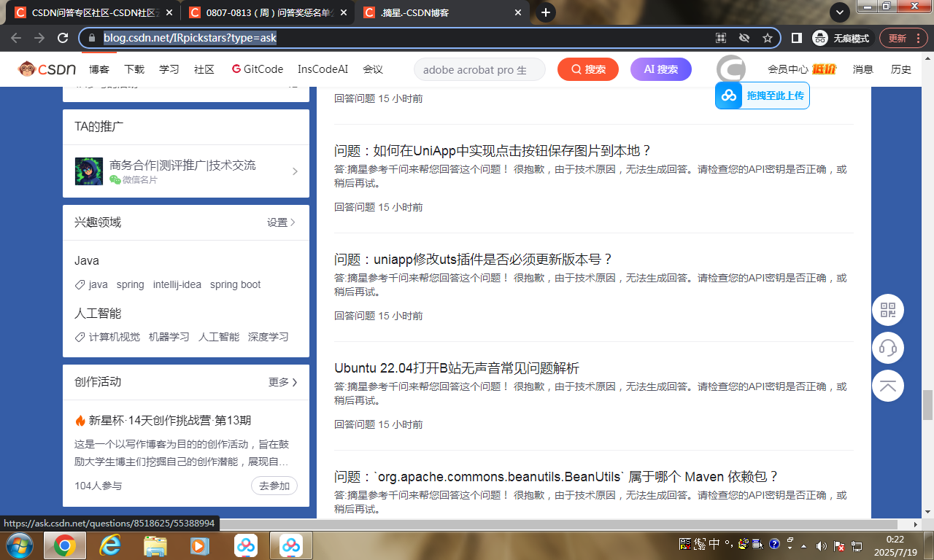This screenshot has height=560, width=934.
Task: Reload the page with the refresh icon
Action: click(x=63, y=38)
